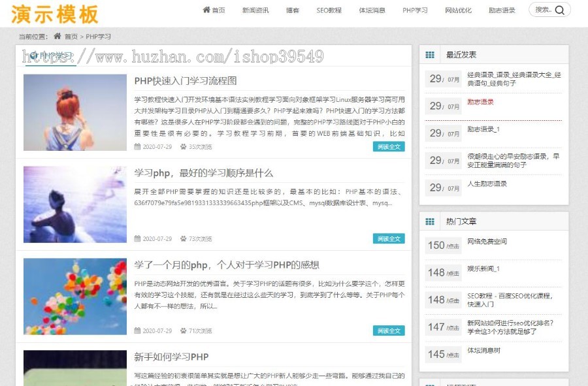Click the 147 点击 count badge

coord(443,327)
